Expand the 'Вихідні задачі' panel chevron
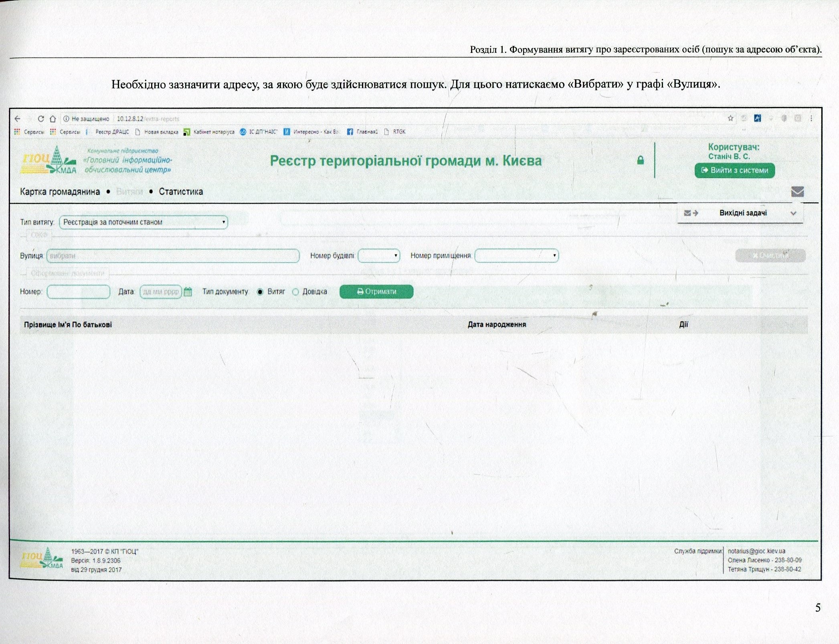Screen dimensions: 839x644 point(793,213)
